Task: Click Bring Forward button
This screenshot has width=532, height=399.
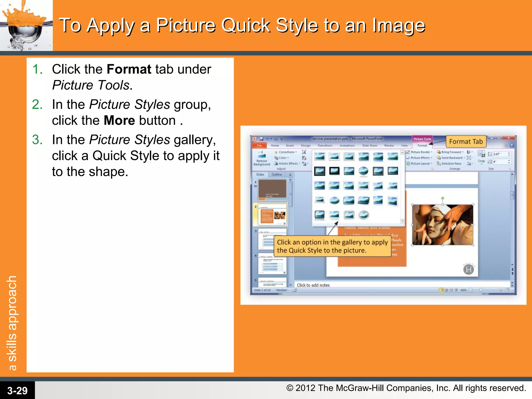Action: tap(451, 152)
